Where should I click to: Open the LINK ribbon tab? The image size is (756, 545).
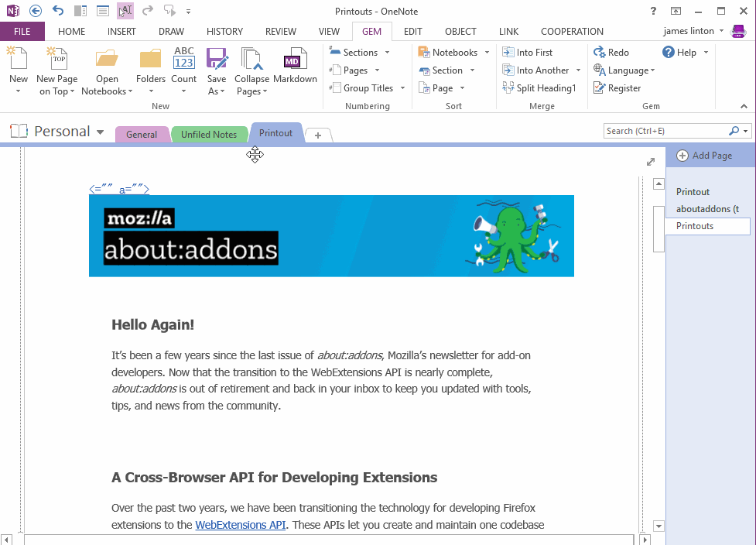click(508, 31)
